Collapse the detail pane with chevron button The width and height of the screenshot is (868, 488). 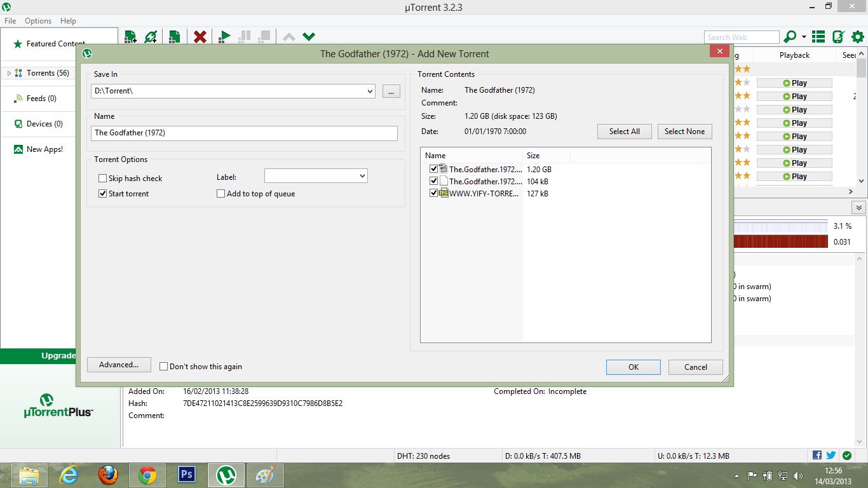coord(859,208)
